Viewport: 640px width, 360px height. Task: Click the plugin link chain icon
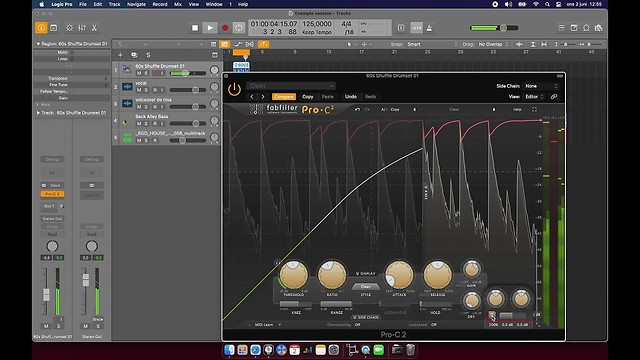coord(554,97)
